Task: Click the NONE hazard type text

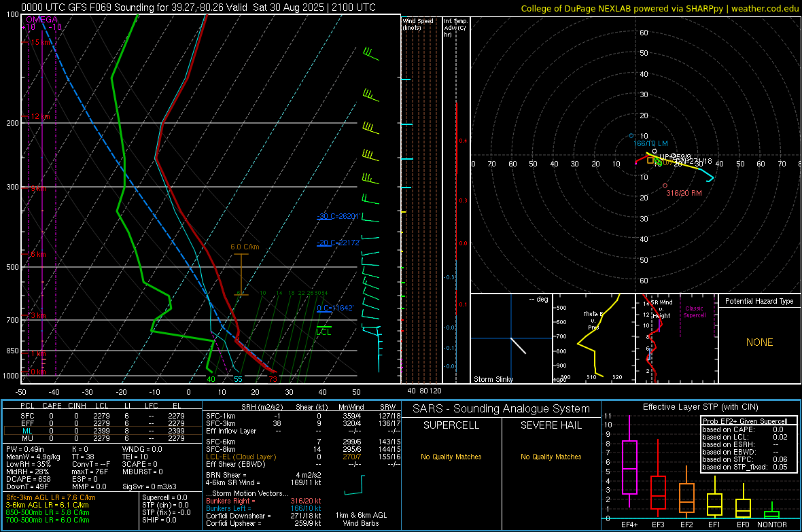Action: click(759, 342)
